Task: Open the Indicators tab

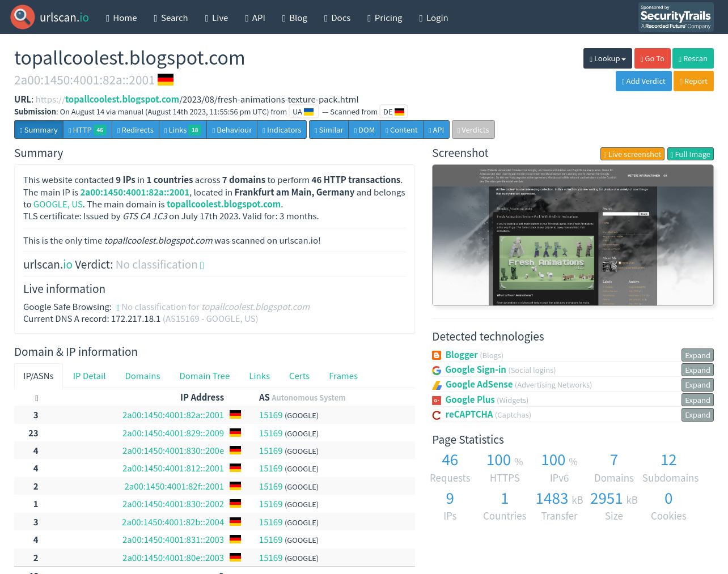Action: tap(282, 130)
